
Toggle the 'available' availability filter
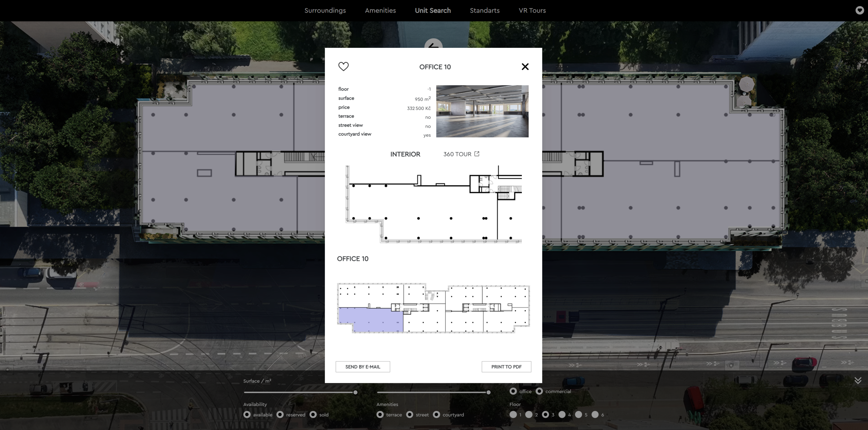click(x=247, y=415)
